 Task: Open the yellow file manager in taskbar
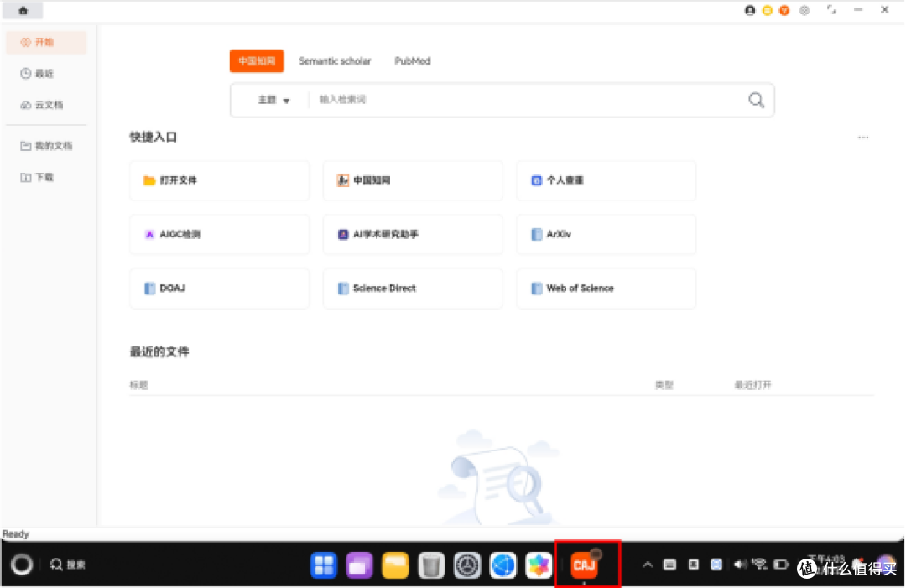[395, 565]
